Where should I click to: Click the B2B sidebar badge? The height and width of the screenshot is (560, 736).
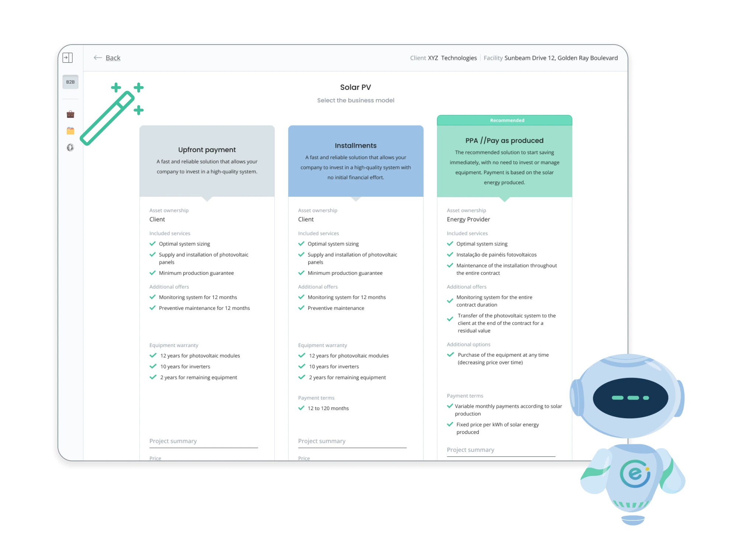pos(70,82)
